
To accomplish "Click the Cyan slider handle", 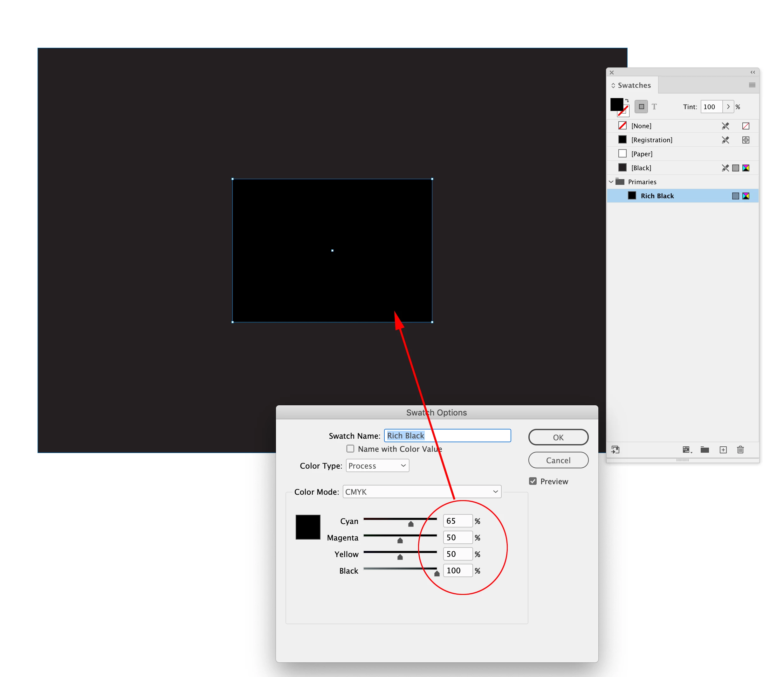I will (411, 524).
